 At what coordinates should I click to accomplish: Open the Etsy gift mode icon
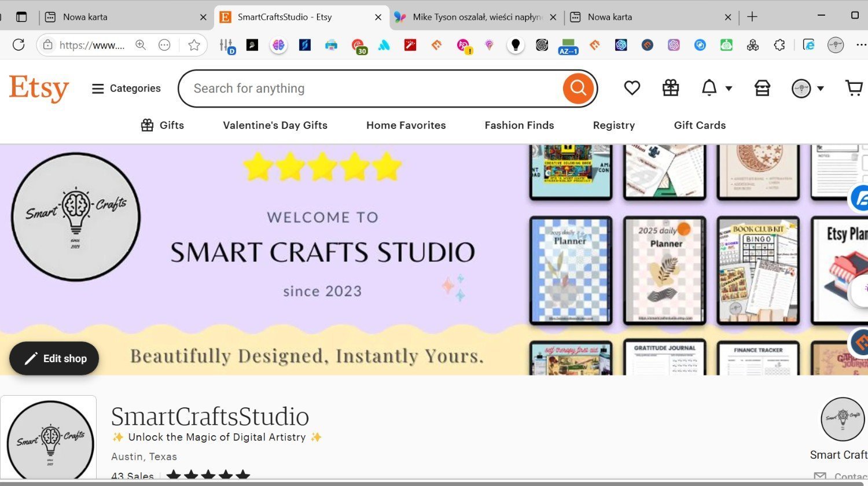pos(671,88)
